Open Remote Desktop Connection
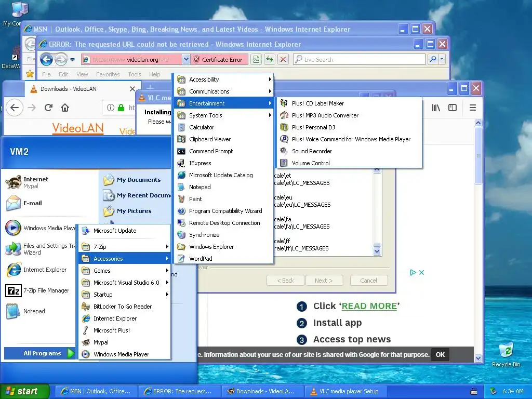Image resolution: width=532 pixels, height=399 pixels. click(x=224, y=223)
